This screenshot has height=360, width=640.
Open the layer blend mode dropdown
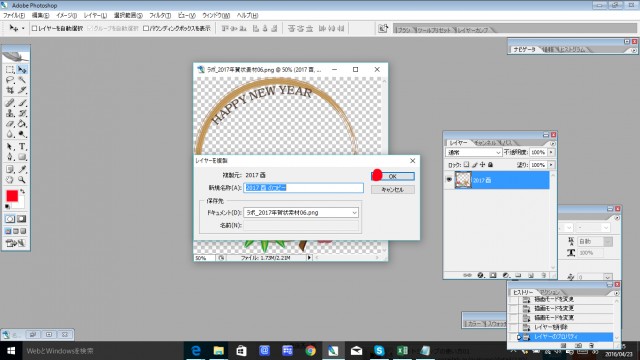473,152
